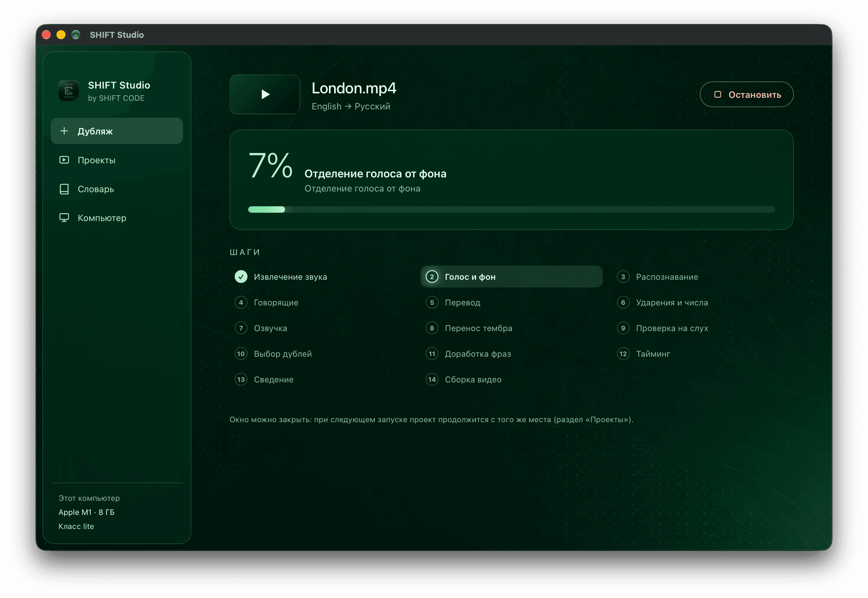
Task: Click the bold Отделение голоса от фона heading
Action: tap(375, 174)
